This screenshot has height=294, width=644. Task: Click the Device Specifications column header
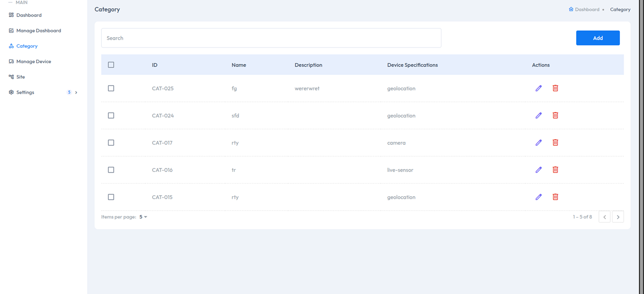point(413,65)
